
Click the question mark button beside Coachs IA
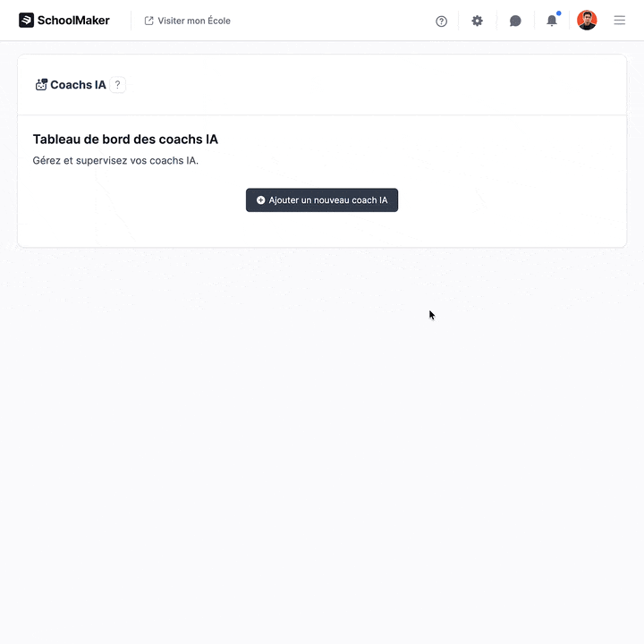click(117, 85)
